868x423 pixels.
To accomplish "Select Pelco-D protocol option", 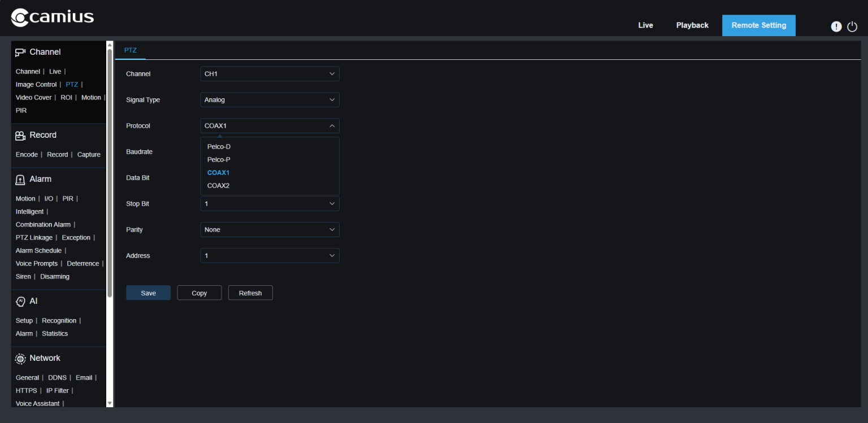I will point(219,146).
